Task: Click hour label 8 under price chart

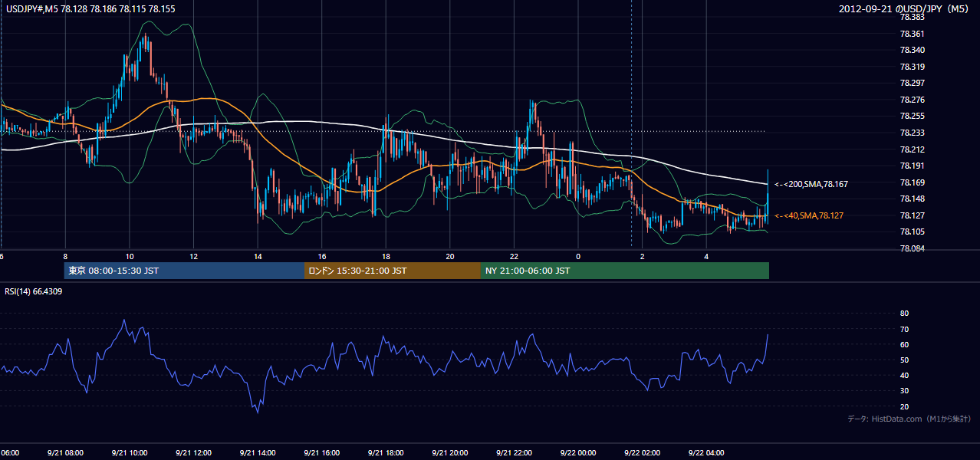Action: click(65, 257)
